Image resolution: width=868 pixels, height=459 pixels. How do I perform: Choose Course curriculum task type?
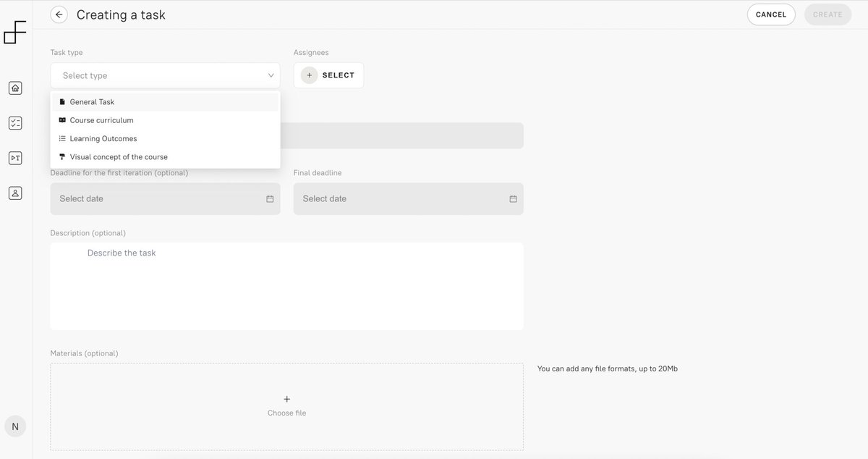point(165,120)
